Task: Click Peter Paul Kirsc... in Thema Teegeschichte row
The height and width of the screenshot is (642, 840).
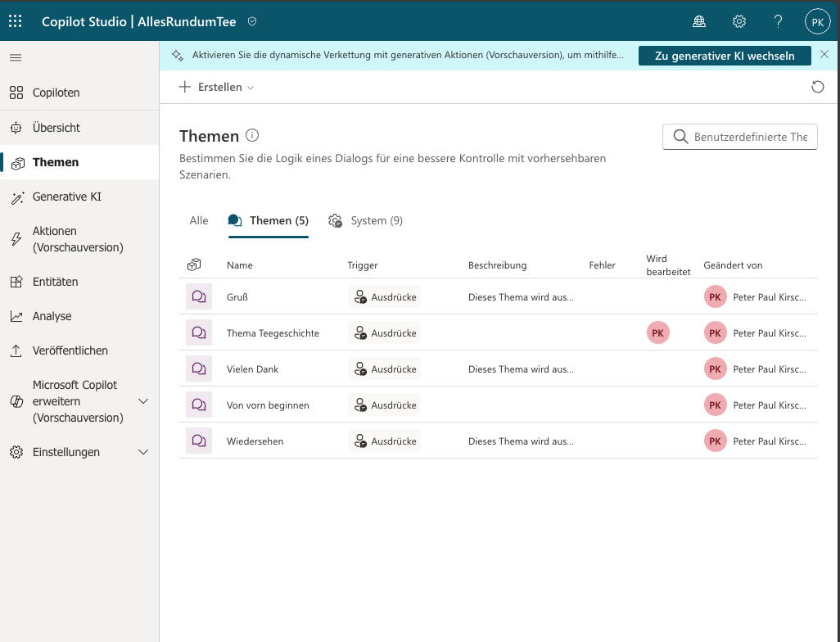Action: (x=770, y=332)
